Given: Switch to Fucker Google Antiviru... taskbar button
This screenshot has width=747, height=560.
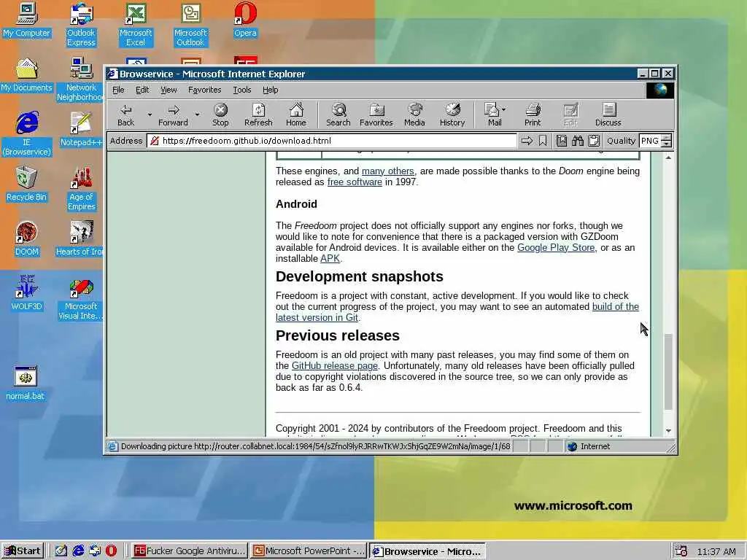Looking at the screenshot, I should (x=190, y=551).
